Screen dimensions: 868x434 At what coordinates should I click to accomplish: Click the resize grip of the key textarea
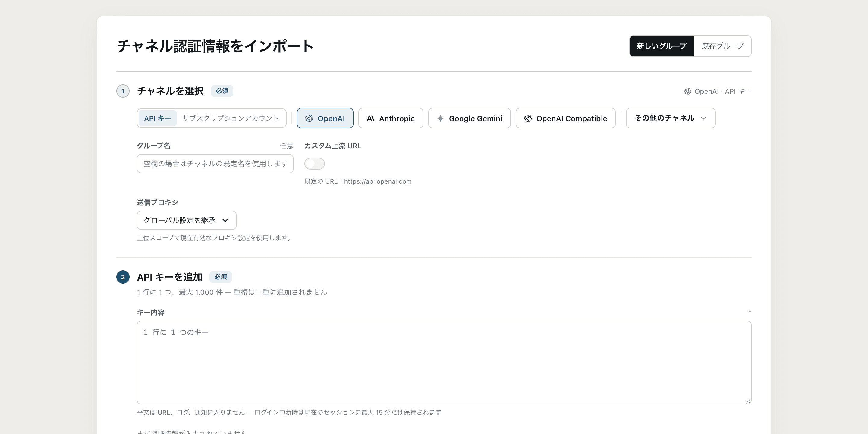pyautogui.click(x=748, y=401)
